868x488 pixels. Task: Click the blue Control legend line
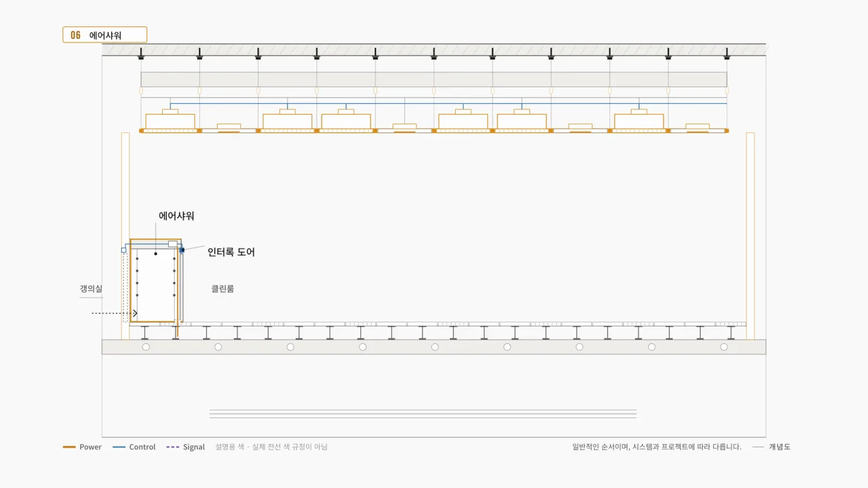click(x=119, y=447)
